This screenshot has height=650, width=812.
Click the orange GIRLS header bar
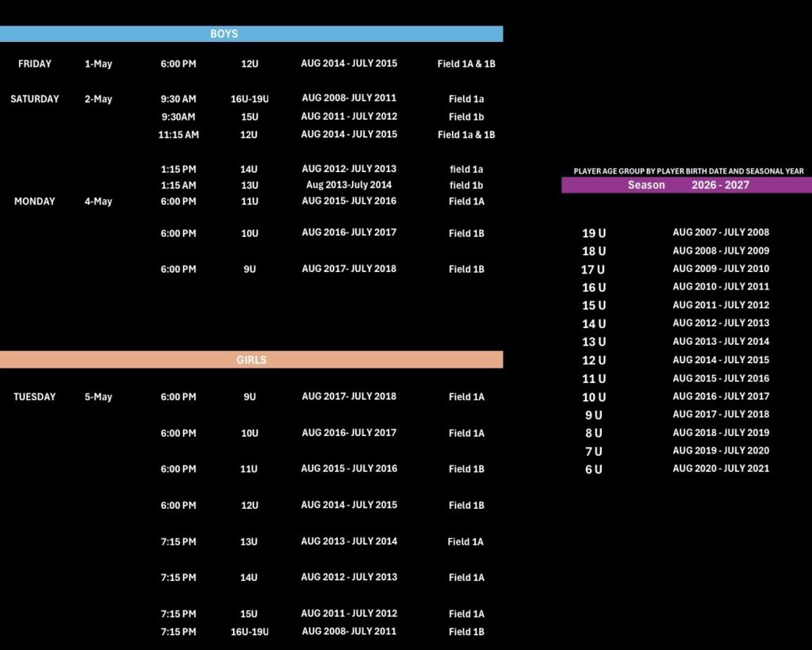tap(251, 360)
